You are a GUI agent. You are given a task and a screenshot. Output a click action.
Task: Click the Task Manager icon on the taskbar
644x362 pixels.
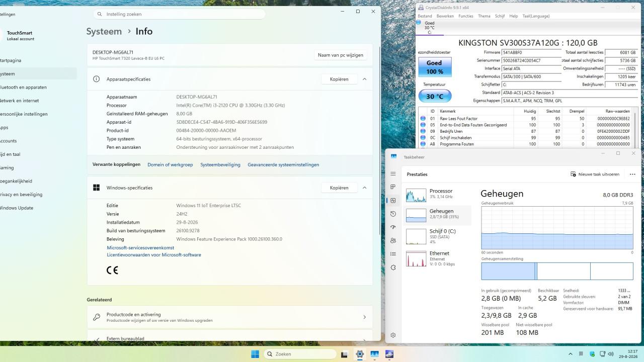point(374,354)
